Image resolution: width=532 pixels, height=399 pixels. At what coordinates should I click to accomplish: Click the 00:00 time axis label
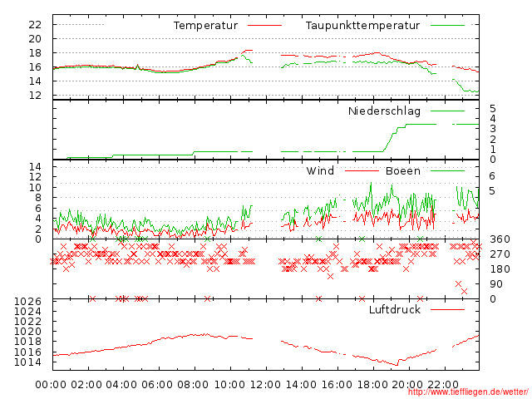51,385
